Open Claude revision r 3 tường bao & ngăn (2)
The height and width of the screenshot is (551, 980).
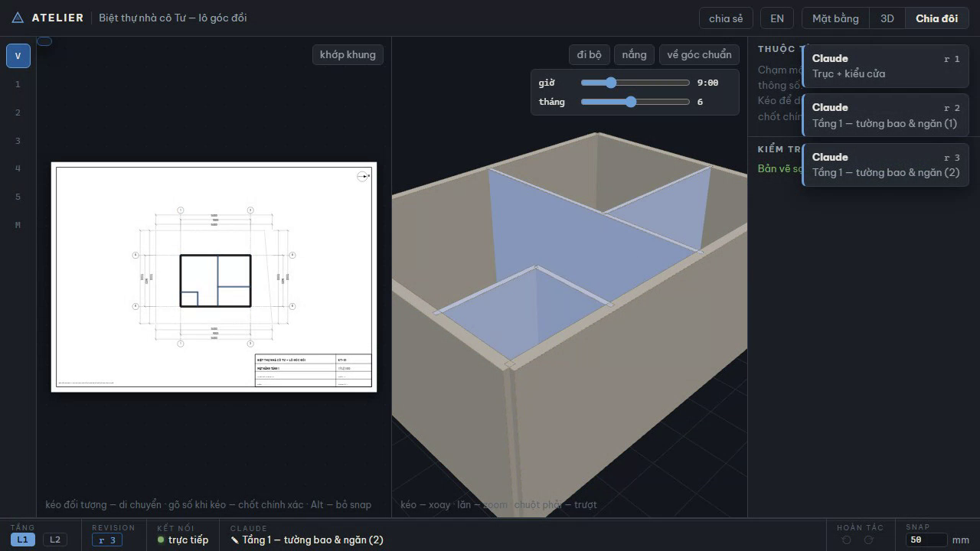pyautogui.click(x=885, y=165)
